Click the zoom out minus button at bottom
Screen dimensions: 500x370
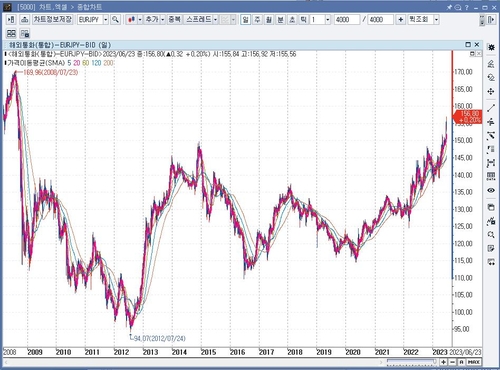click(x=452, y=362)
